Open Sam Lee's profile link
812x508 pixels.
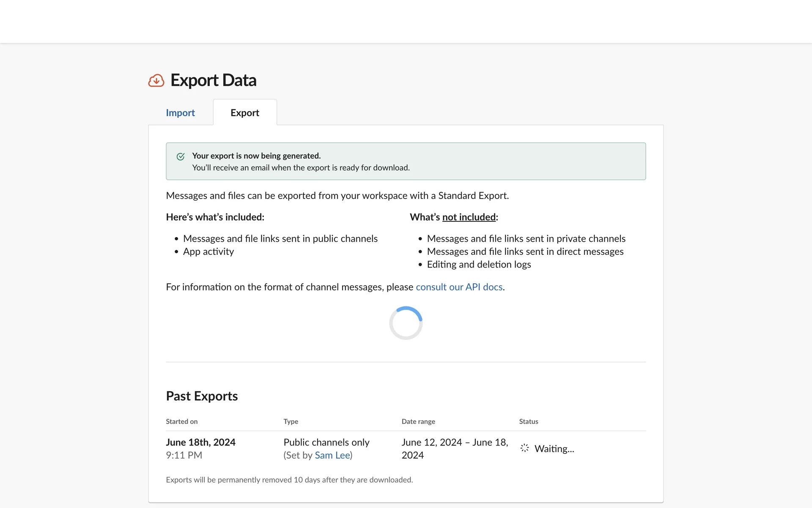(x=332, y=455)
